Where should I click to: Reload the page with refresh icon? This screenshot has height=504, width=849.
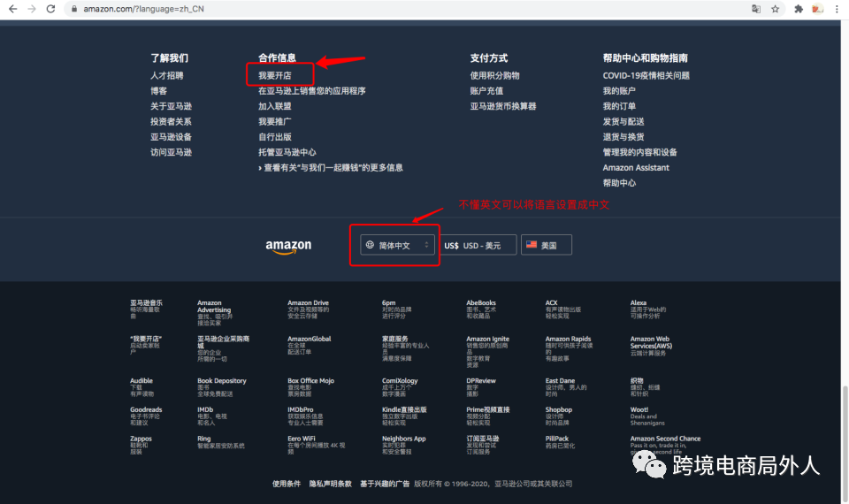click(50, 9)
